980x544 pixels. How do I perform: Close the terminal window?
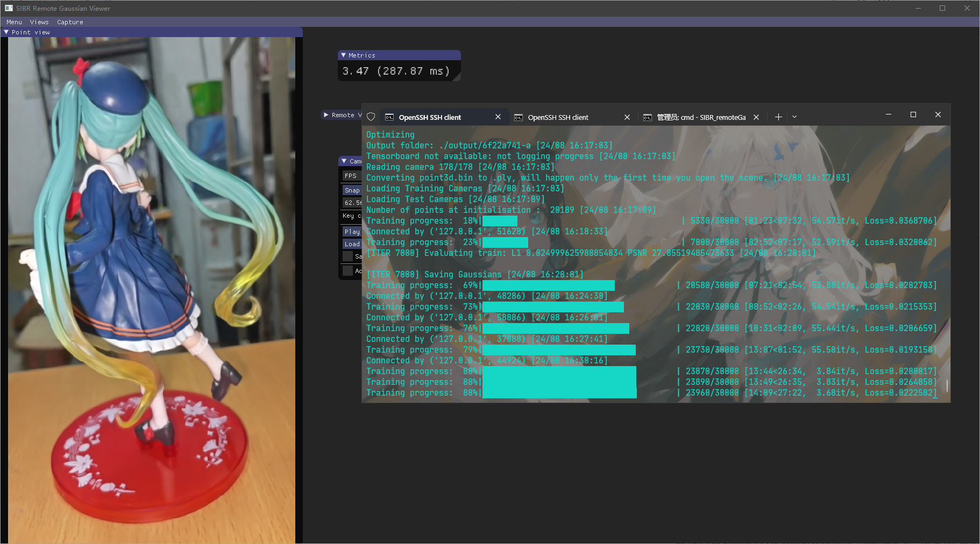pos(938,114)
